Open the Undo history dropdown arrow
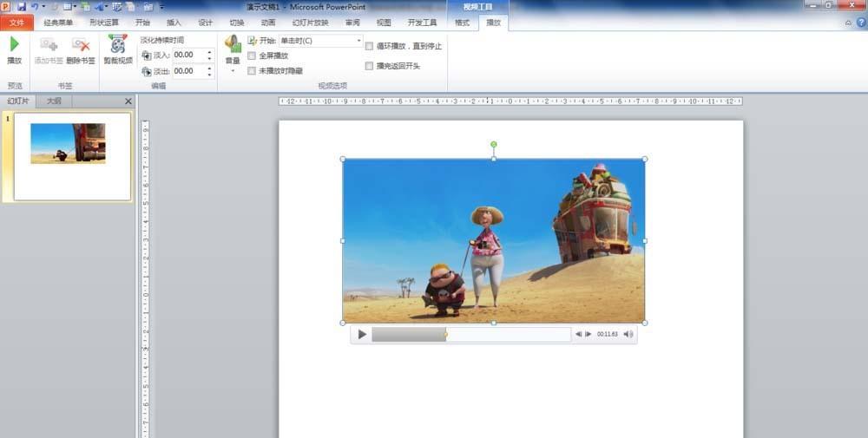868x438 pixels. (x=43, y=7)
